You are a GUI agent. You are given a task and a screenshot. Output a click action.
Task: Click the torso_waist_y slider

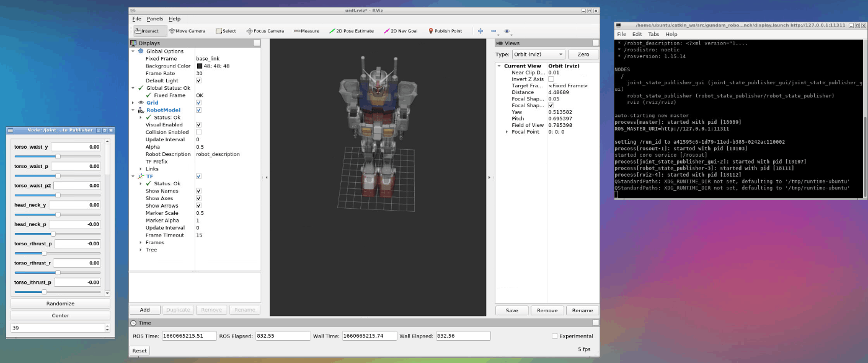pos(58,157)
